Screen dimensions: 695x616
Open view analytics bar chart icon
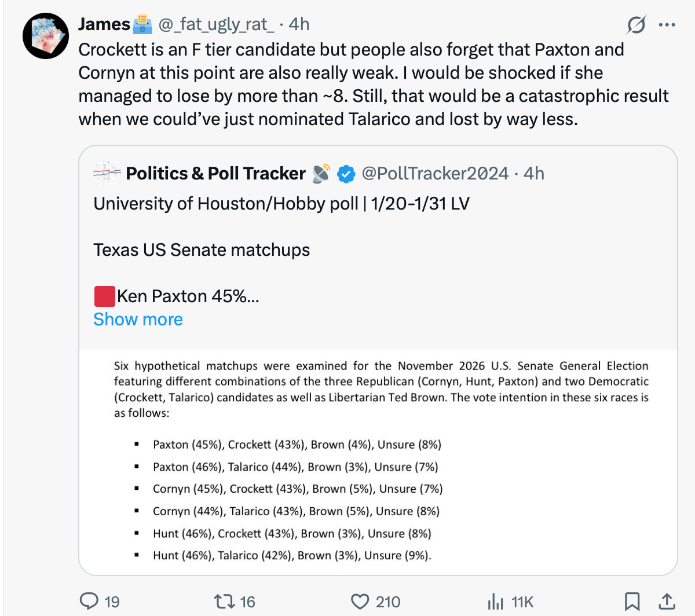pos(495,602)
